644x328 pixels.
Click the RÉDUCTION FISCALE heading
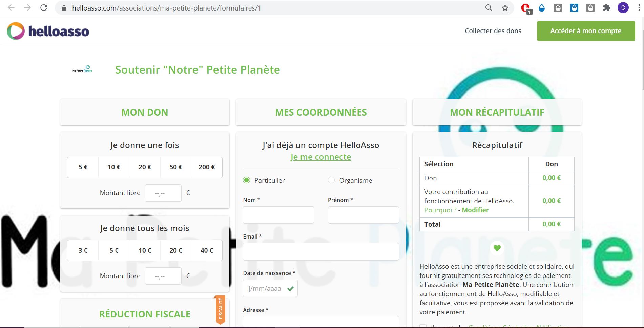click(145, 314)
